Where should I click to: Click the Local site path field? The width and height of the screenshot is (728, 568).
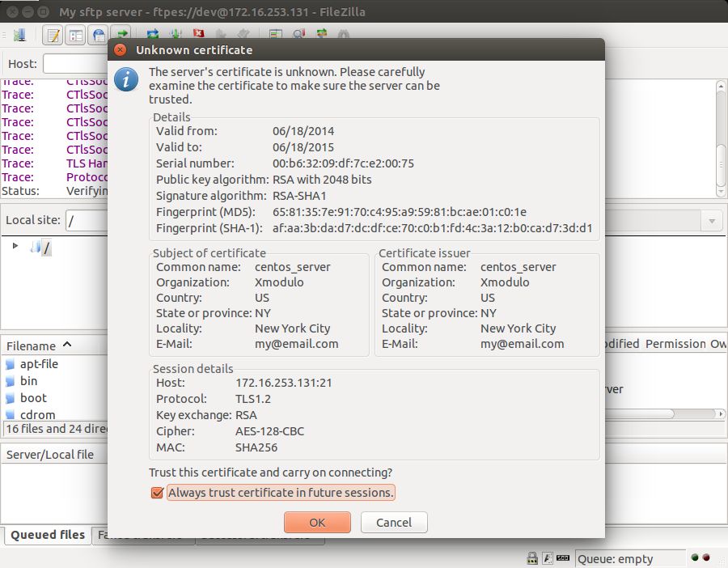pyautogui.click(x=87, y=221)
